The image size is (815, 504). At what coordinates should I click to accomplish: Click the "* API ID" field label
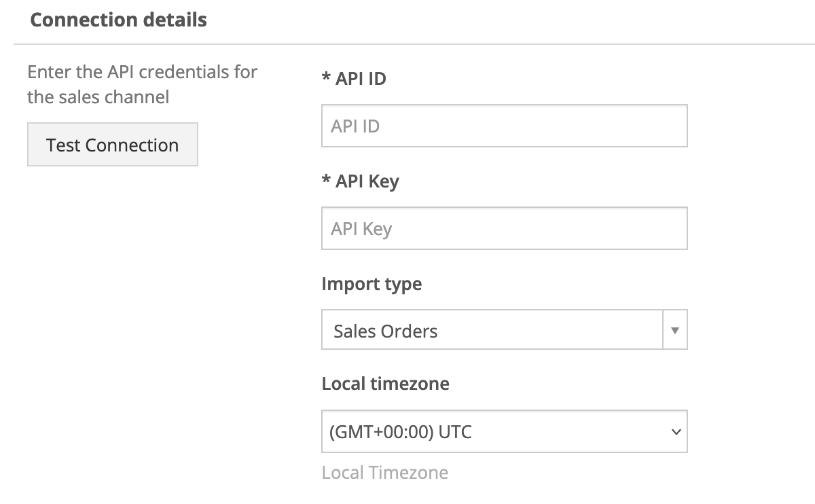click(x=361, y=79)
